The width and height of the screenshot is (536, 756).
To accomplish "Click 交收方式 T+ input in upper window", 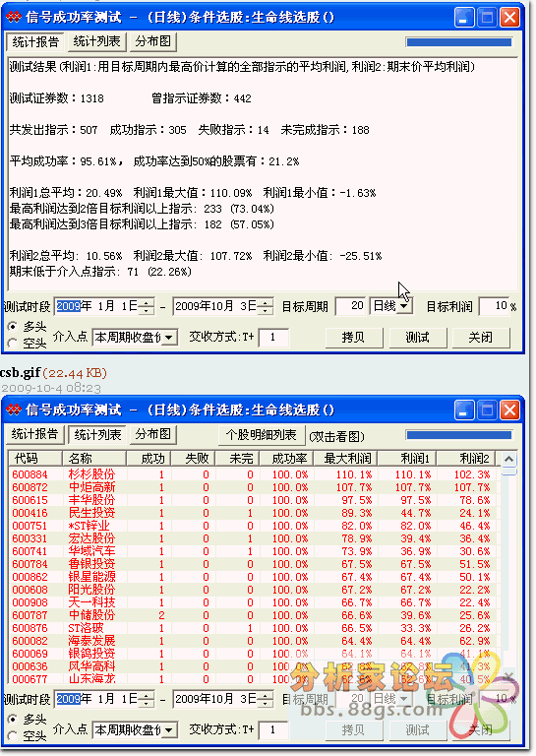I will (x=273, y=338).
